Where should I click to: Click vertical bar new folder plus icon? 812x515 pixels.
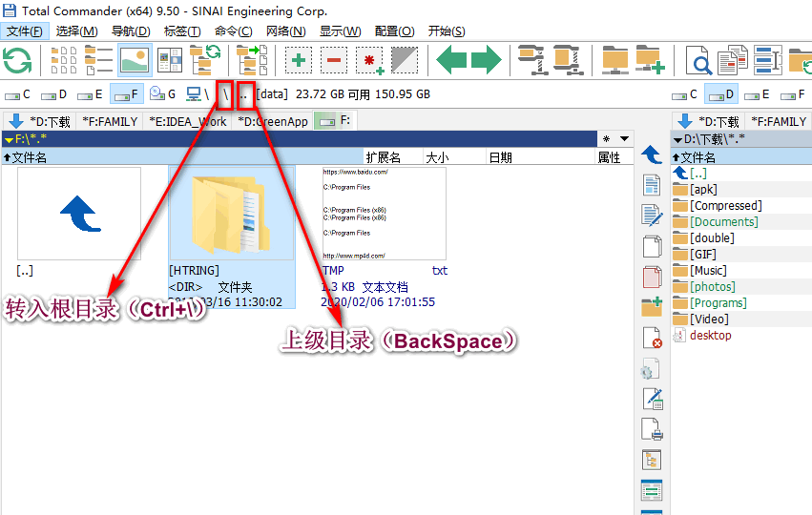pyautogui.click(x=652, y=306)
